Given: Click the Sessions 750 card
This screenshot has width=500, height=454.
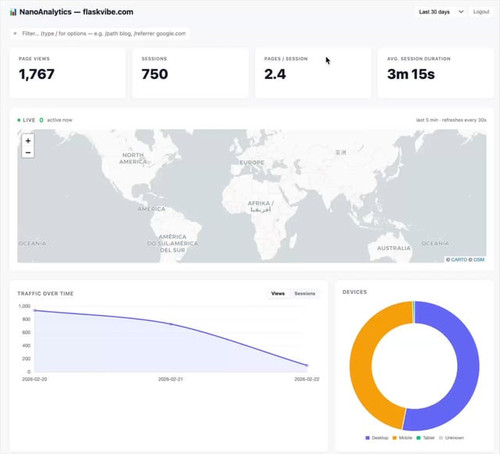Looking at the screenshot, I should click(x=190, y=73).
